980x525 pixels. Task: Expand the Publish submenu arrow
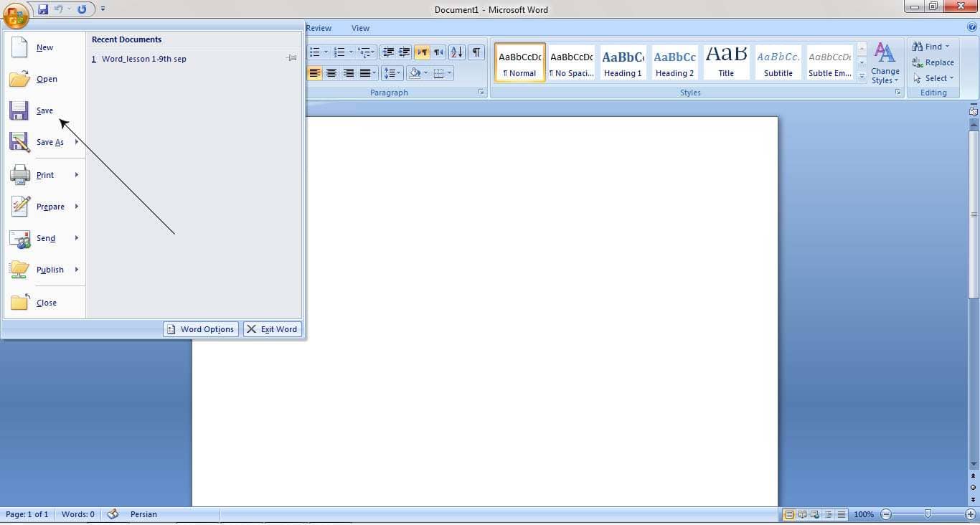point(77,270)
